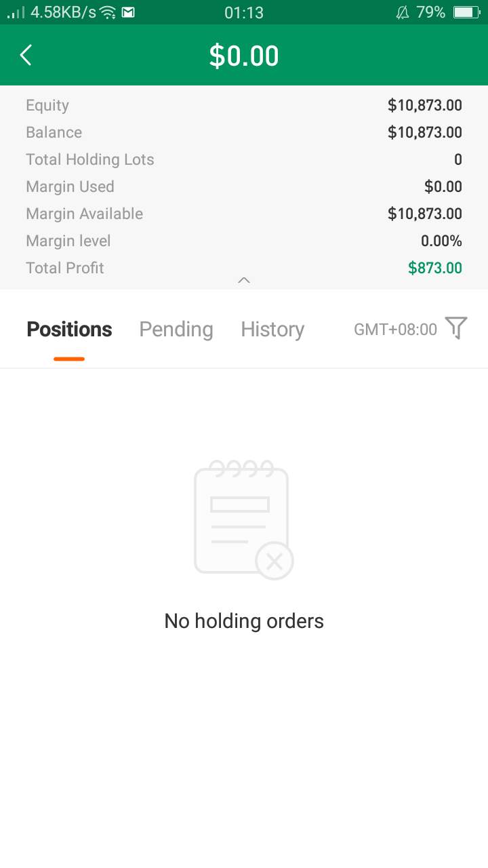This screenshot has width=488, height=868.
Task: Tap the muted bell status icon
Action: 403,12
